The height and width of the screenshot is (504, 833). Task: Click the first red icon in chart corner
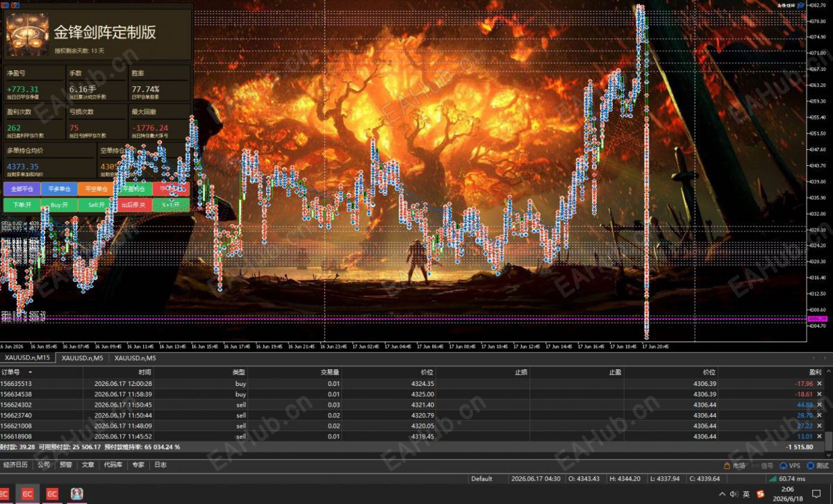tap(5, 5)
